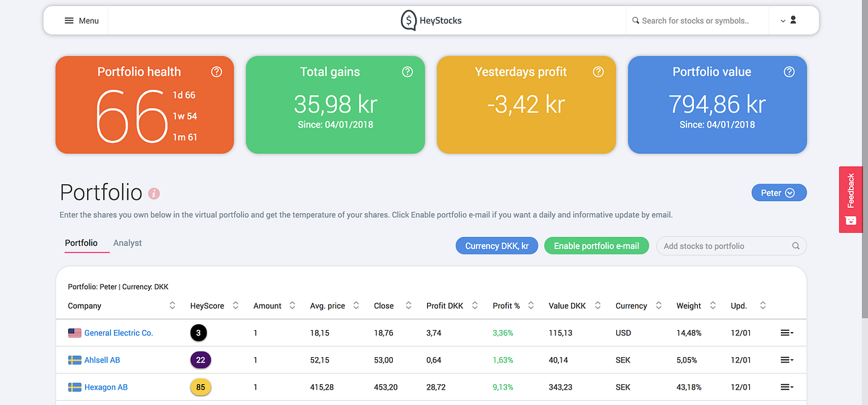Sort table by Currency column arrows
Viewport: 868px width, 405px height.
(x=659, y=306)
